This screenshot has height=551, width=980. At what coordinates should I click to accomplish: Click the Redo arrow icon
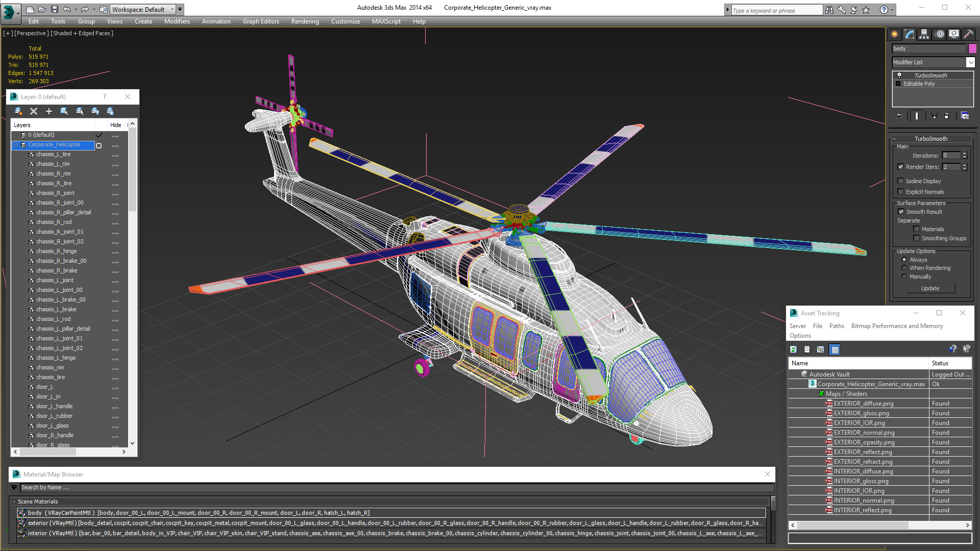pos(85,9)
